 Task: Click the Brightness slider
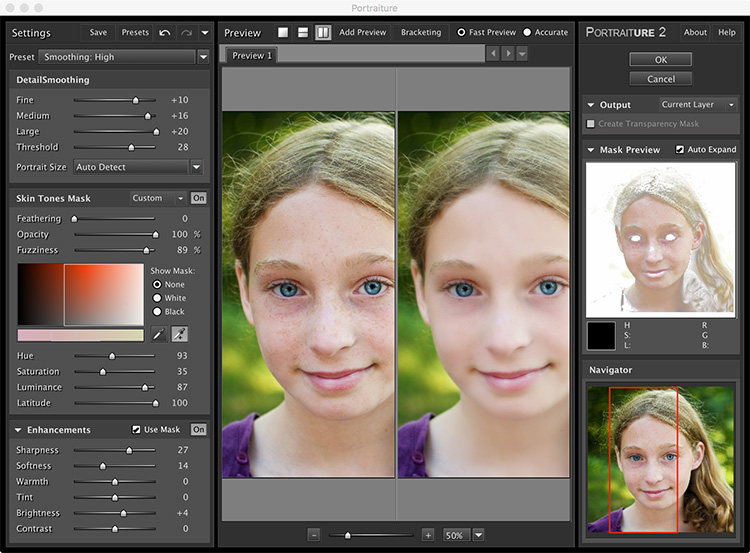pyautogui.click(x=115, y=513)
